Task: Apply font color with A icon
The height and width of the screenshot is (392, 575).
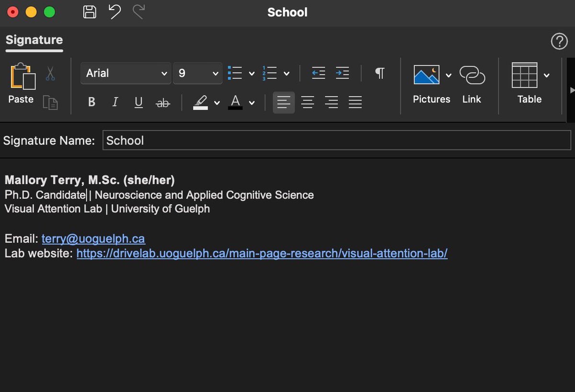Action: point(235,102)
